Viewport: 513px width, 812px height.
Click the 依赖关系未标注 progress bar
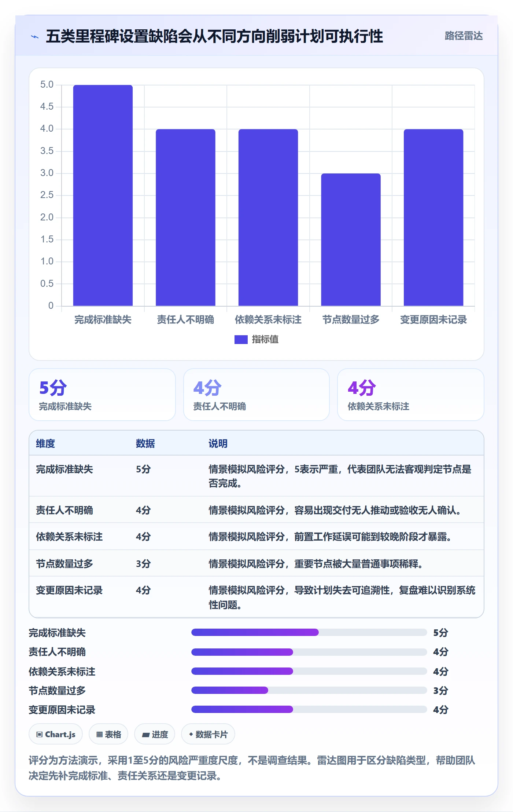(x=309, y=671)
